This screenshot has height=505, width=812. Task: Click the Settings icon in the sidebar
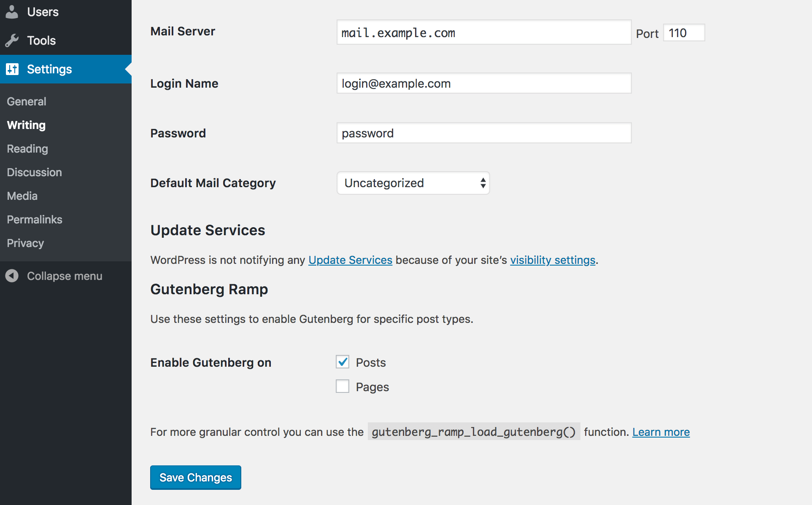(x=13, y=69)
